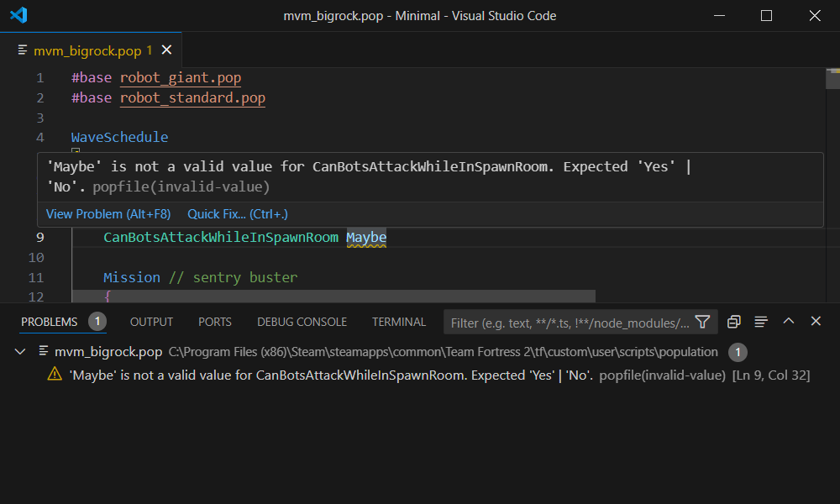Open the robot_giant.pop base file link
Image resolution: width=840 pixels, height=504 pixels.
(181, 77)
